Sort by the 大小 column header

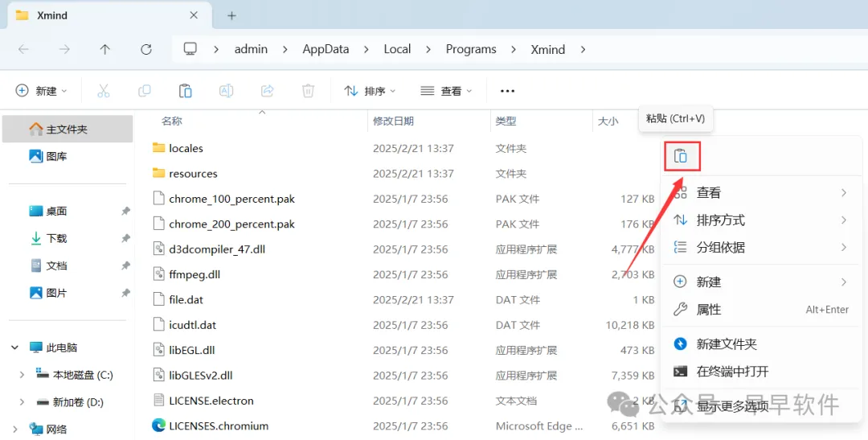point(608,121)
